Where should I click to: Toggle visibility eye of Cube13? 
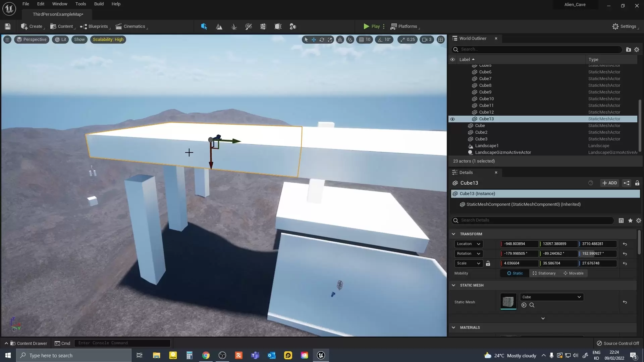tap(452, 119)
